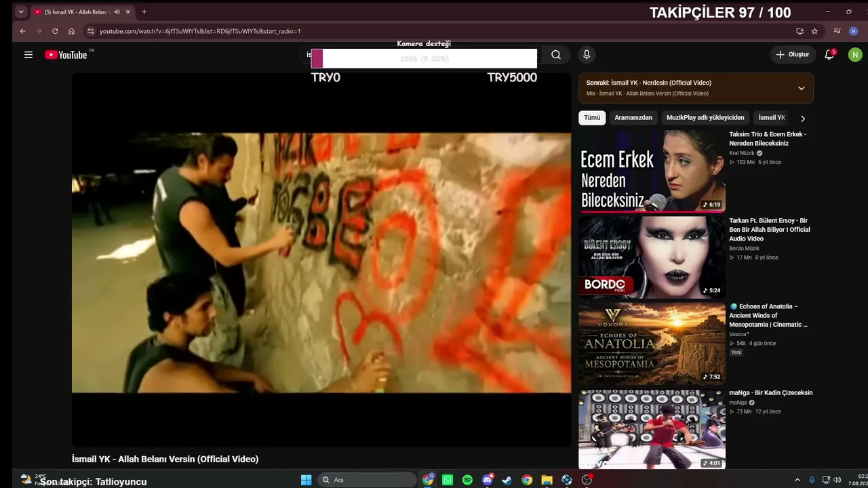This screenshot has height=488, width=868.
Task: Reload the current page
Action: tap(55, 31)
